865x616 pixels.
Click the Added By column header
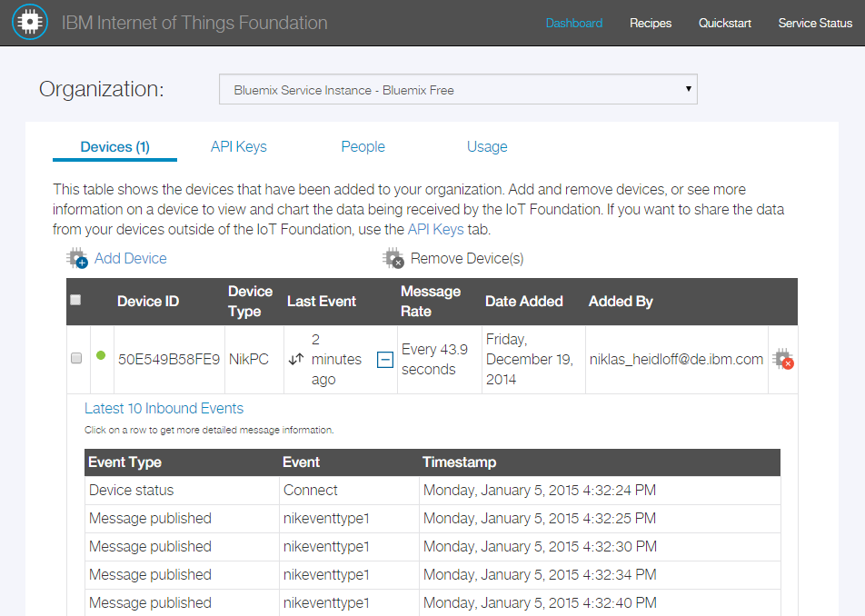(621, 301)
